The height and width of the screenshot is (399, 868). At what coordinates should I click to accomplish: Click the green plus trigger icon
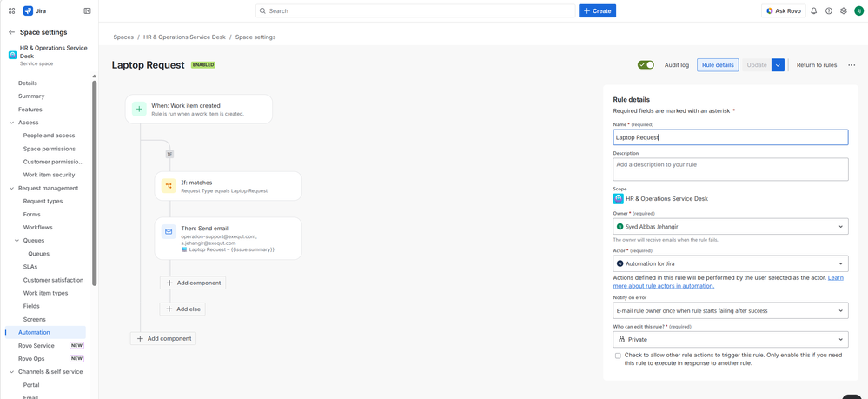[139, 109]
